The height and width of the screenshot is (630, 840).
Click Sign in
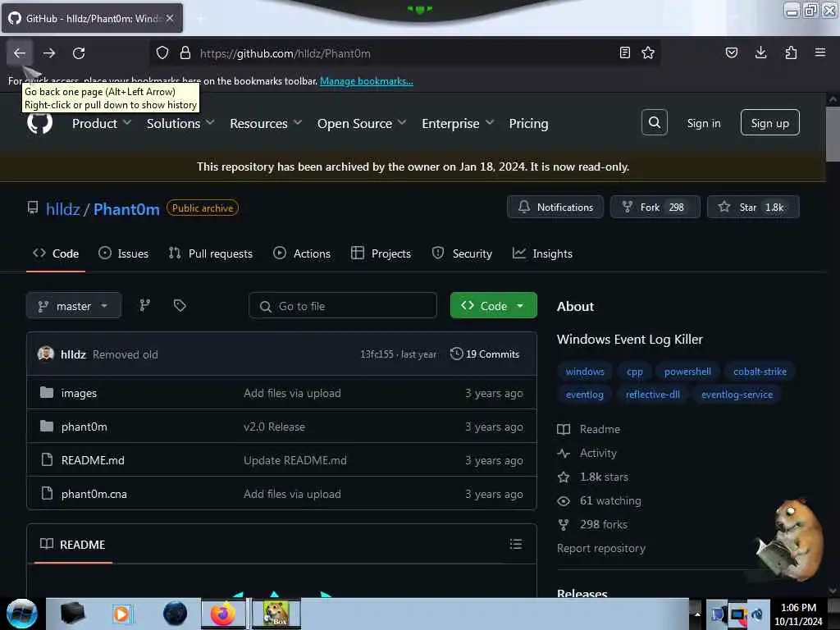[703, 123]
